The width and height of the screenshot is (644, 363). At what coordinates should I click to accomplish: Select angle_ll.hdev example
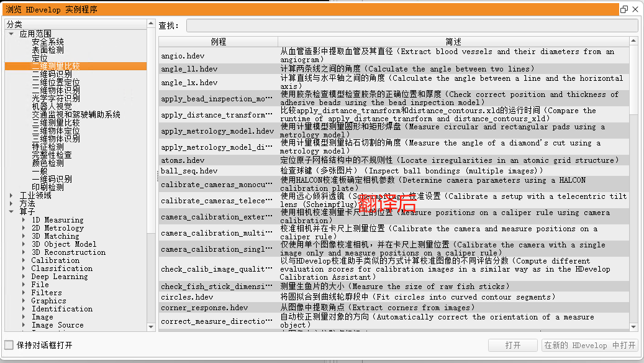pos(189,68)
